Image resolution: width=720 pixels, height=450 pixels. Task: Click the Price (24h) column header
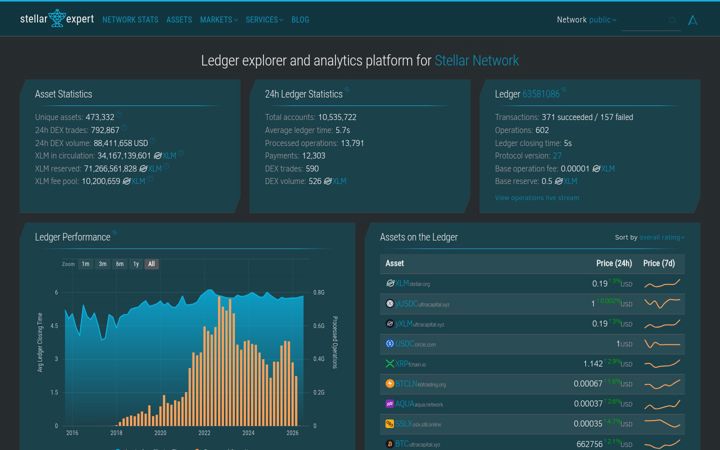point(614,263)
